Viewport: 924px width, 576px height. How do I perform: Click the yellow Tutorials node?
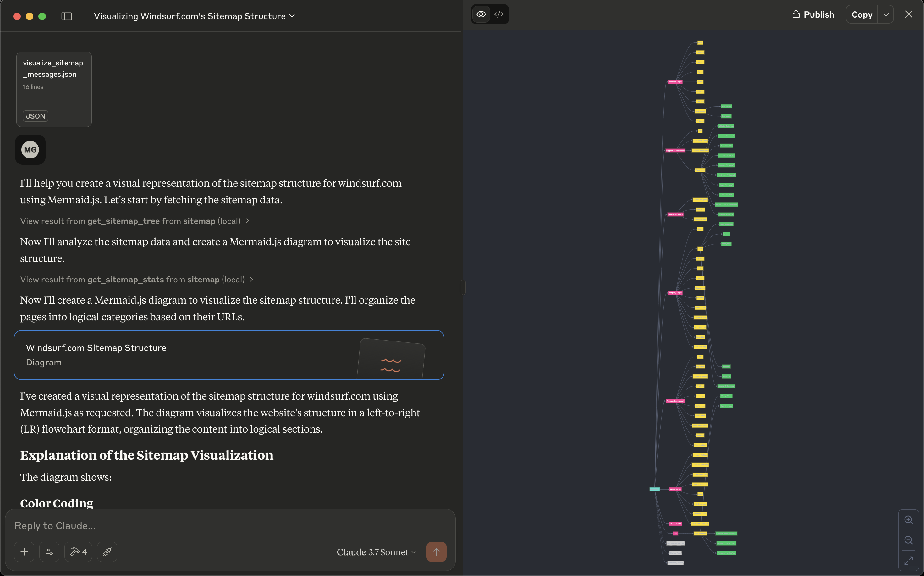point(700,170)
